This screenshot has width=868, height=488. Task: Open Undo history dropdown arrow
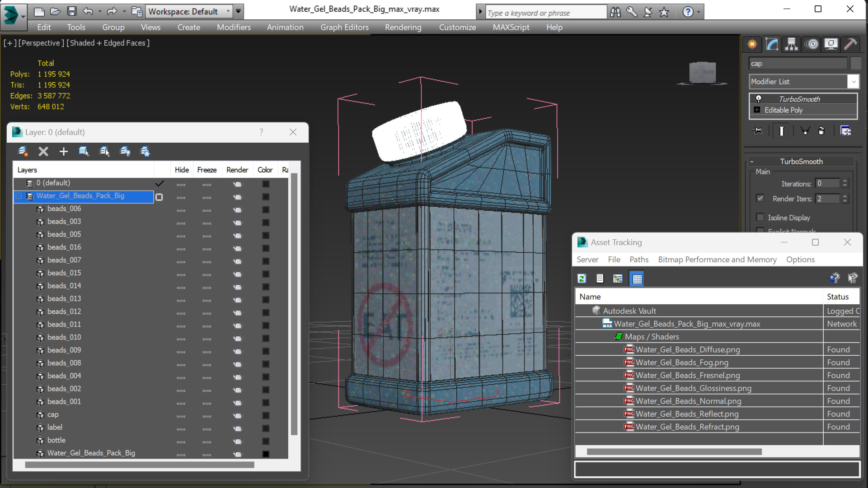99,11
